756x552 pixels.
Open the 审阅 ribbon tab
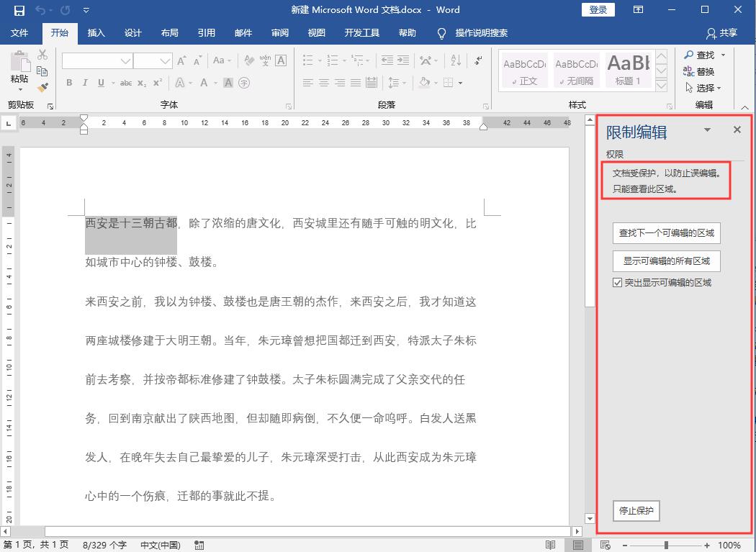click(280, 33)
